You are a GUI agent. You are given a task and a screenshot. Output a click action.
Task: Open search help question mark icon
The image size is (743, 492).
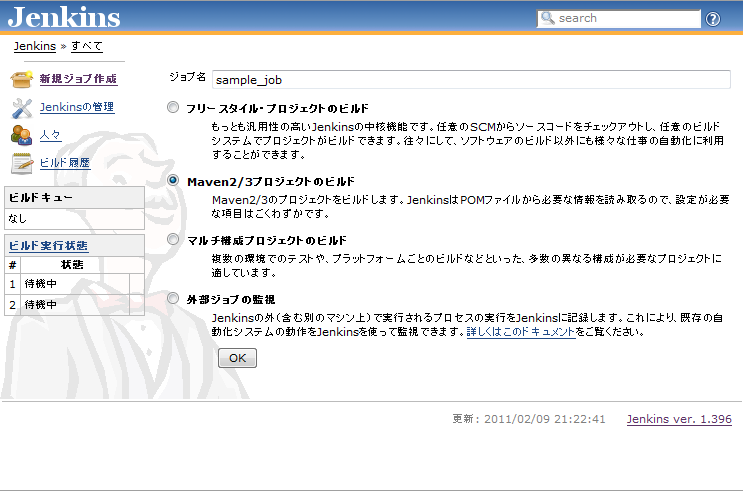[x=713, y=19]
